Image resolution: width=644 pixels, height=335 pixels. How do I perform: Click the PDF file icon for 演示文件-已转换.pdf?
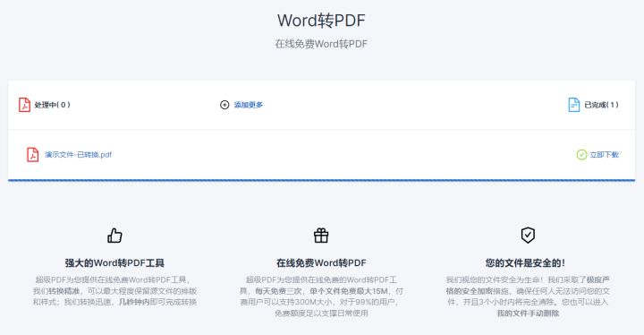33,155
